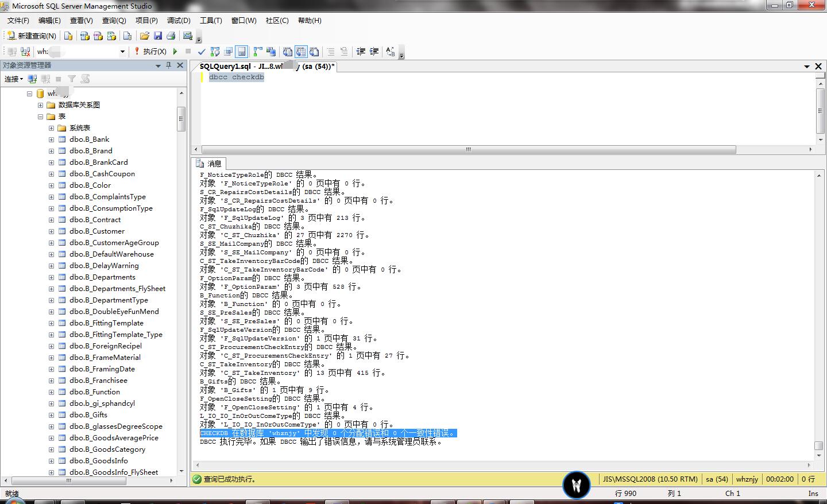
Task: Open the Activity Monitor icon
Action: [x=187, y=36]
